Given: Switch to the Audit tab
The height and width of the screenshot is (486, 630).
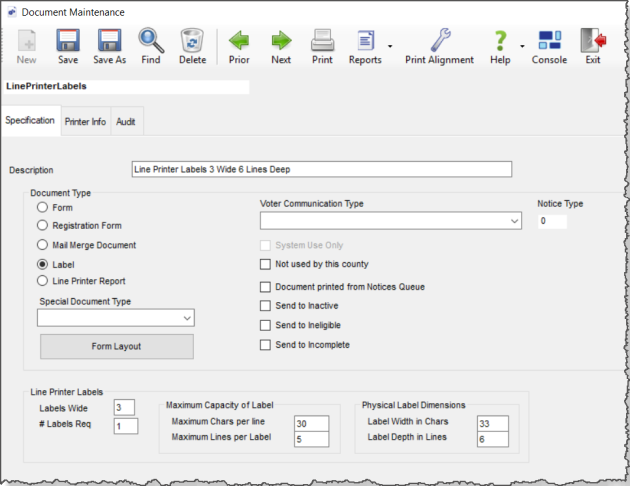Looking at the screenshot, I should click(126, 122).
